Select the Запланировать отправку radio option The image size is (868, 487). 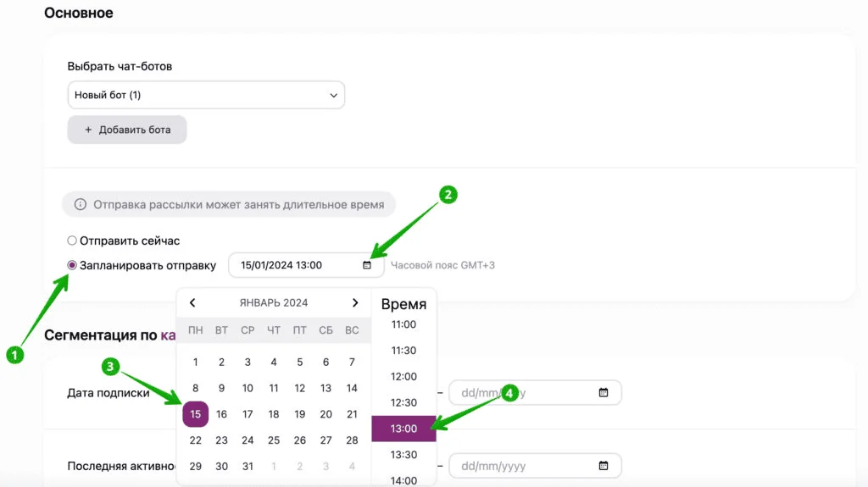click(x=72, y=265)
